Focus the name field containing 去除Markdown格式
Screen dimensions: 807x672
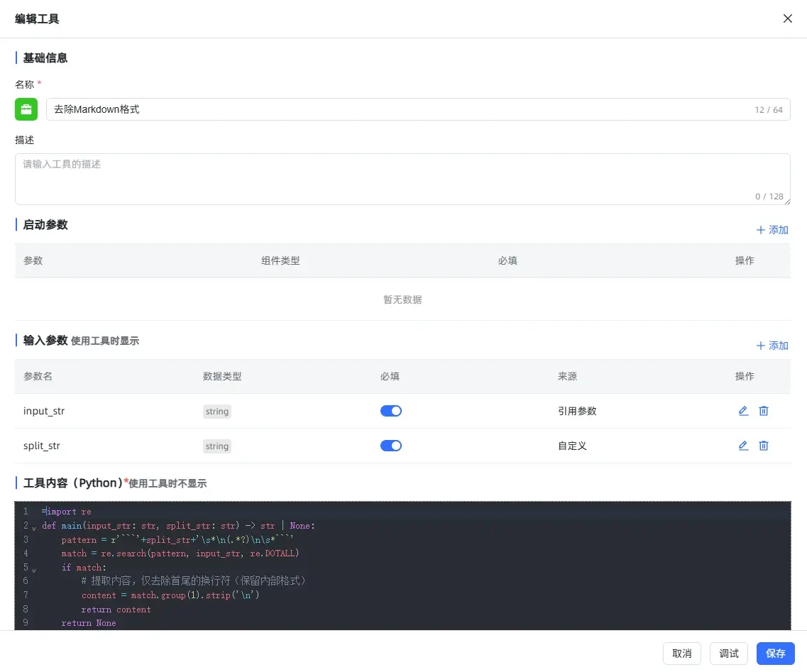pos(418,109)
